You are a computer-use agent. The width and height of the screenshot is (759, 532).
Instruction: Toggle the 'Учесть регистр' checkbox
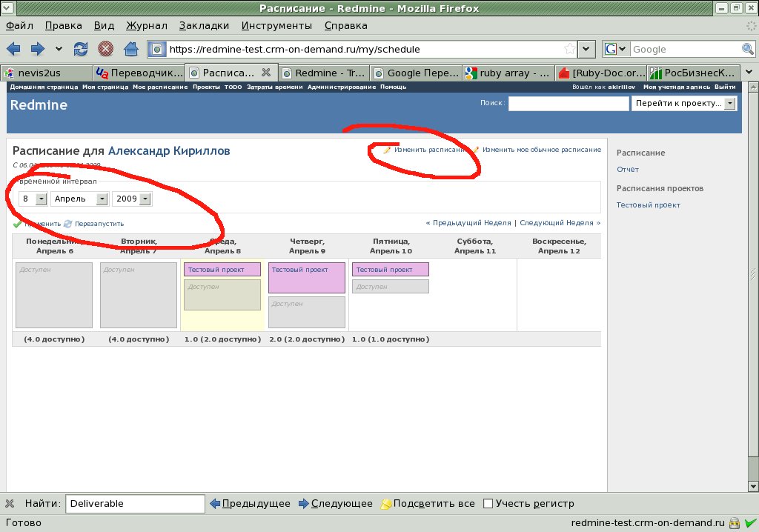(x=488, y=504)
